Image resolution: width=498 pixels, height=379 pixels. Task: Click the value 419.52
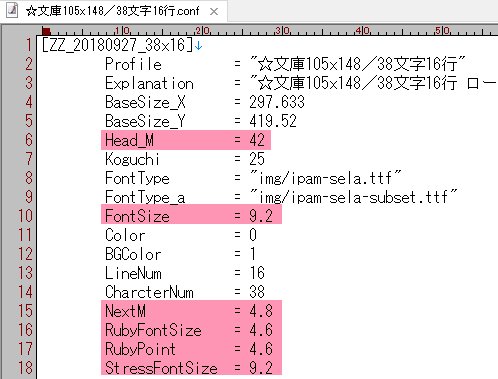point(273,121)
